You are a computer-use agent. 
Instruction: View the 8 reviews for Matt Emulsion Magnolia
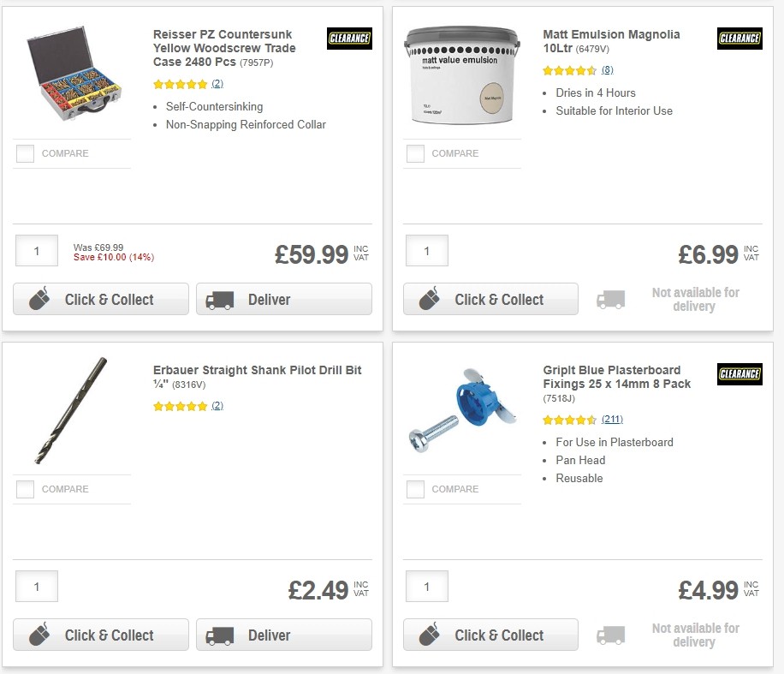(x=606, y=69)
